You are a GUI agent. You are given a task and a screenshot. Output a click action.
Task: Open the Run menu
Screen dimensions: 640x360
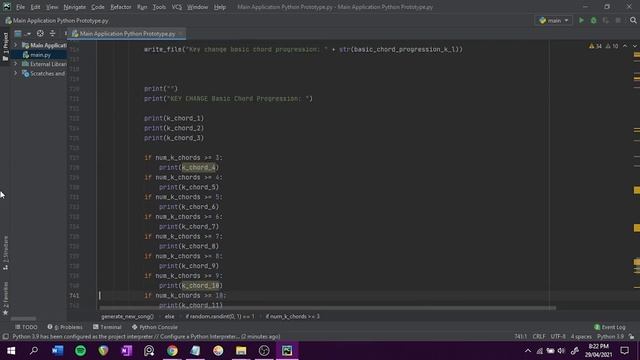[x=142, y=7]
